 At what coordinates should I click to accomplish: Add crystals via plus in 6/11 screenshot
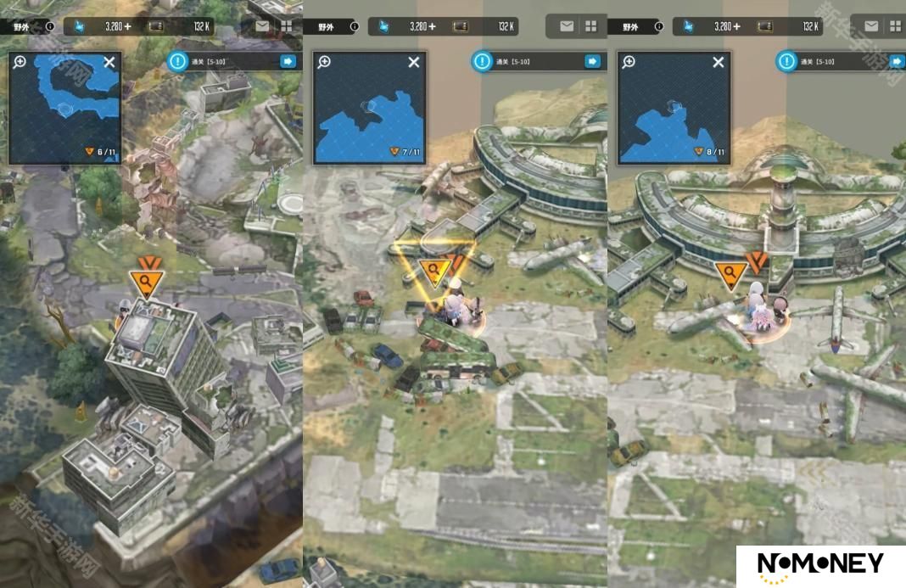[128, 26]
